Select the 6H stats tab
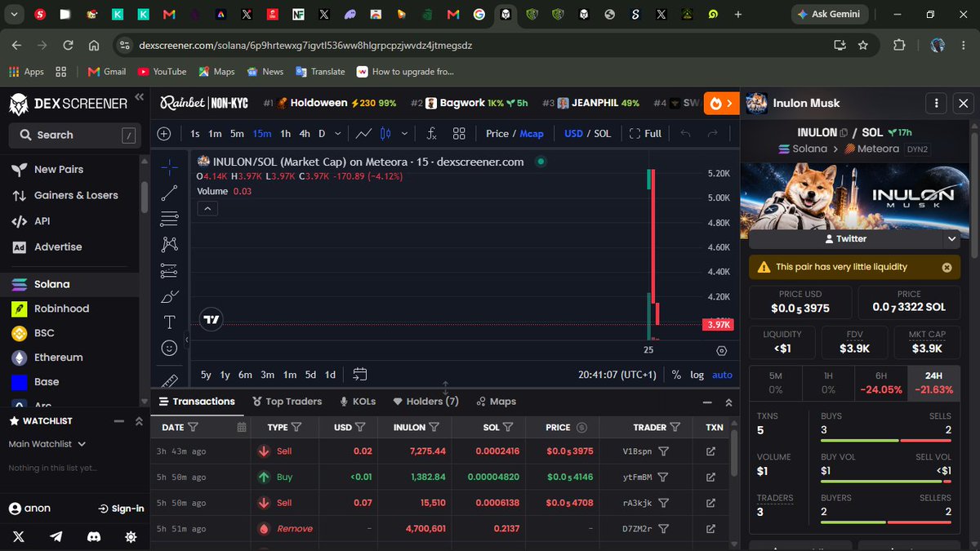This screenshot has height=551, width=980. click(x=881, y=383)
